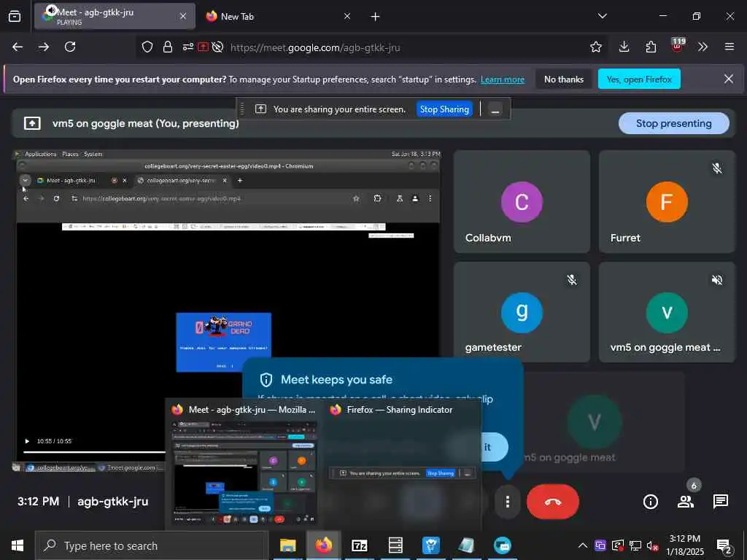This screenshot has width=747, height=560.
Task: Click Stop Sharing in sharing indicator
Action: (x=444, y=109)
